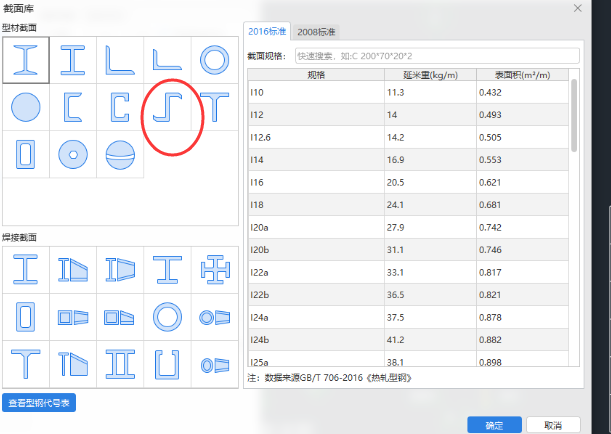The image size is (611, 434).
Task: Click the 查看型钢代号表 button
Action: pyautogui.click(x=39, y=403)
